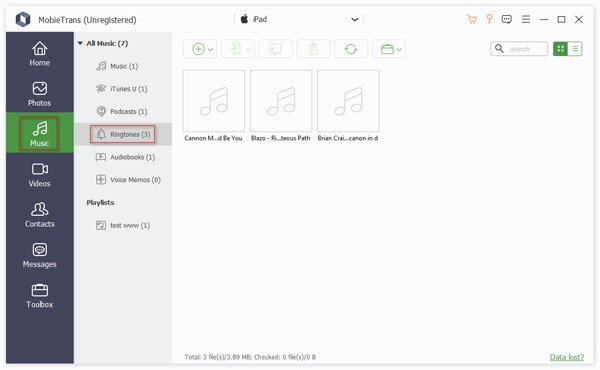This screenshot has height=370, width=600.
Task: Open the Messages section
Action: [39, 256]
